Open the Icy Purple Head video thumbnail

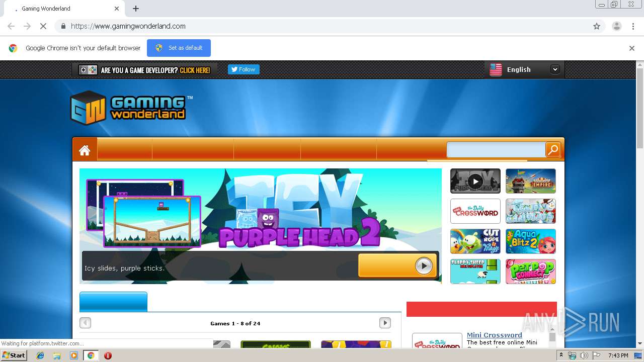point(475,181)
